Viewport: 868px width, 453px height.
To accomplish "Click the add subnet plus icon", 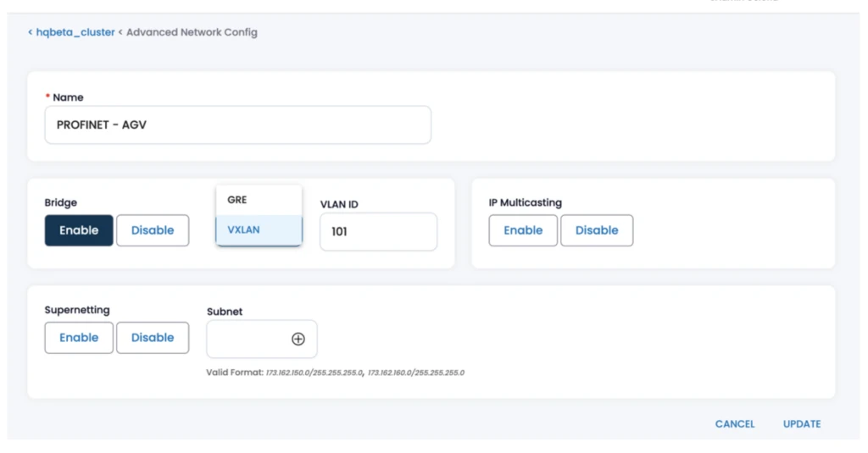I will point(298,339).
